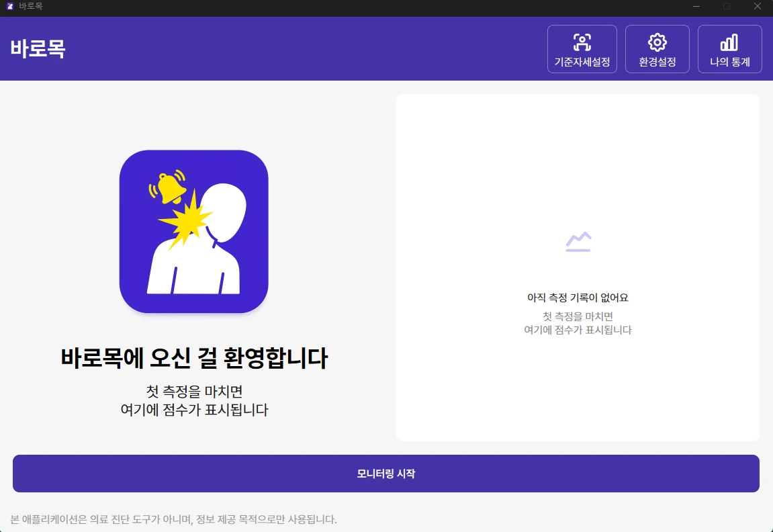
Task: Close the 바로목 window
Action: click(758, 7)
